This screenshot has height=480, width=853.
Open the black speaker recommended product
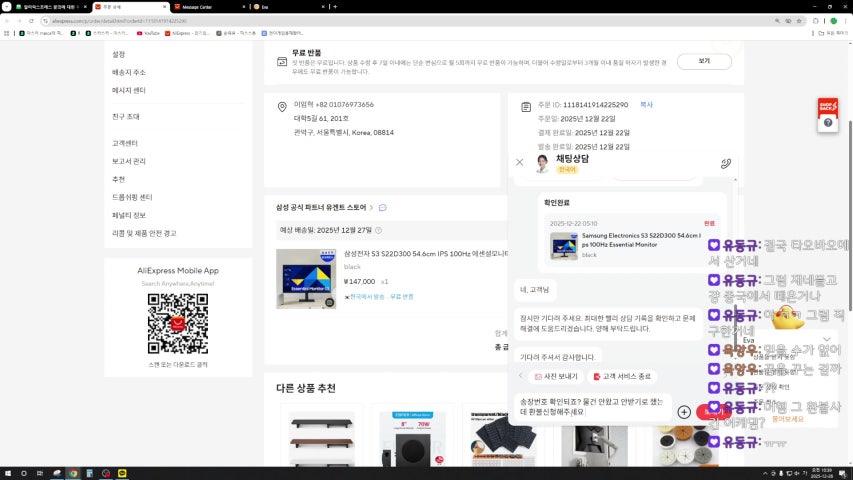click(x=412, y=438)
